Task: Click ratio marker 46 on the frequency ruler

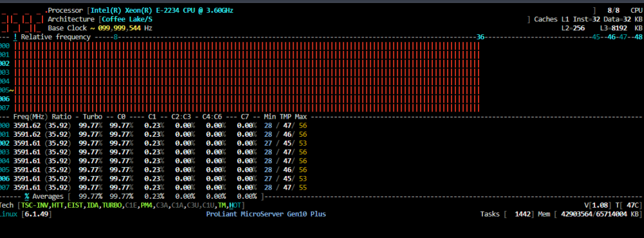Action: point(612,37)
